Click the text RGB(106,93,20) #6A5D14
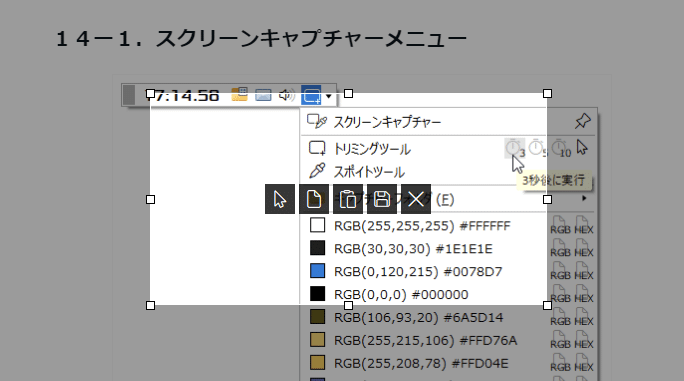684x381 pixels. click(x=418, y=317)
